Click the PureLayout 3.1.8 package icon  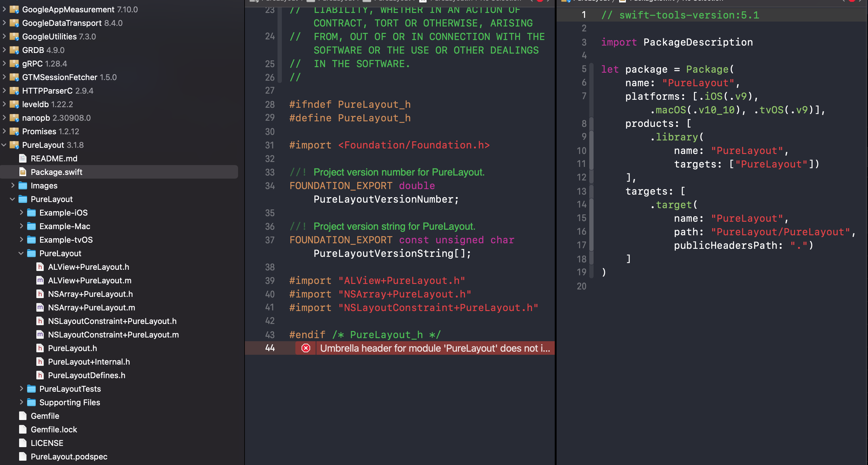click(x=15, y=145)
